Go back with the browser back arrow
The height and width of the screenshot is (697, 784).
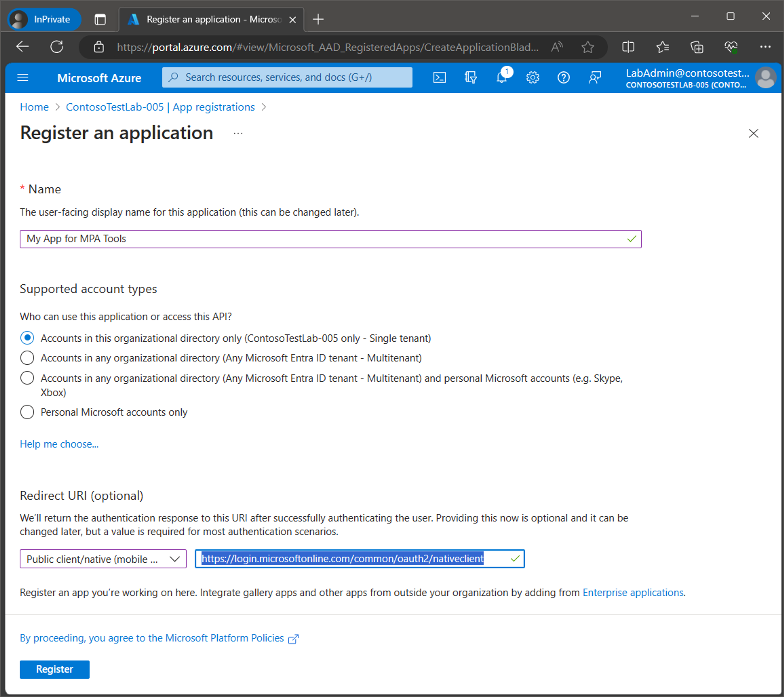click(x=23, y=47)
